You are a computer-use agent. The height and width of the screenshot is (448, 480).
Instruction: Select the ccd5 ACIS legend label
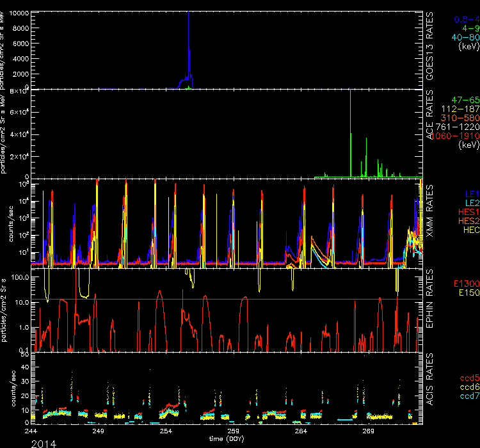(x=466, y=378)
